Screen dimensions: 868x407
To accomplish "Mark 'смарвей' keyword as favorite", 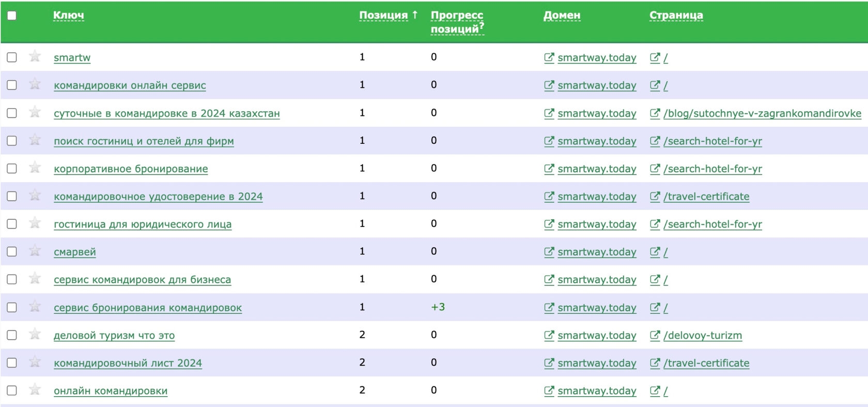I will [x=35, y=251].
